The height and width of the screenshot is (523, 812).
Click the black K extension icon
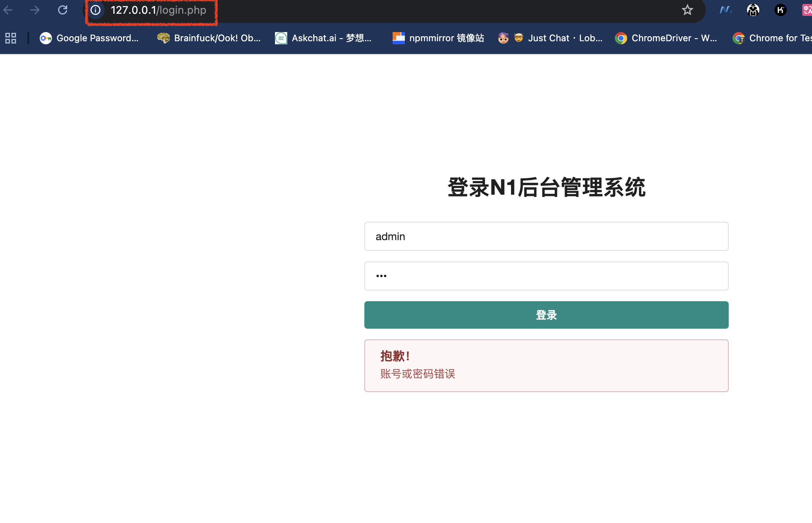click(780, 10)
